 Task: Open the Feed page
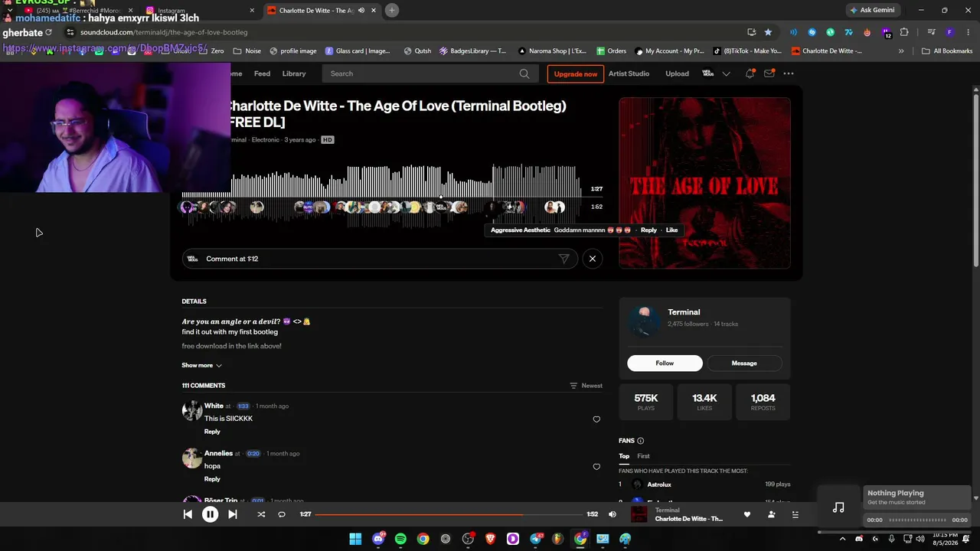[262, 73]
